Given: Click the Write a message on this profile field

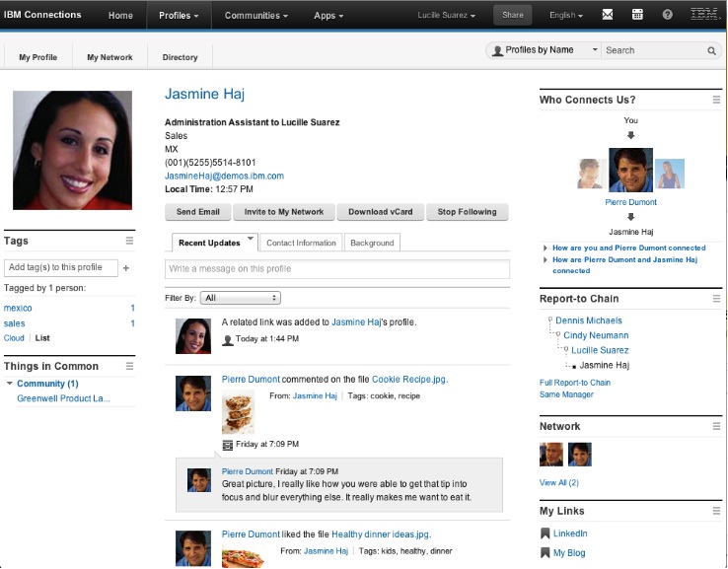Looking at the screenshot, I should point(337,269).
